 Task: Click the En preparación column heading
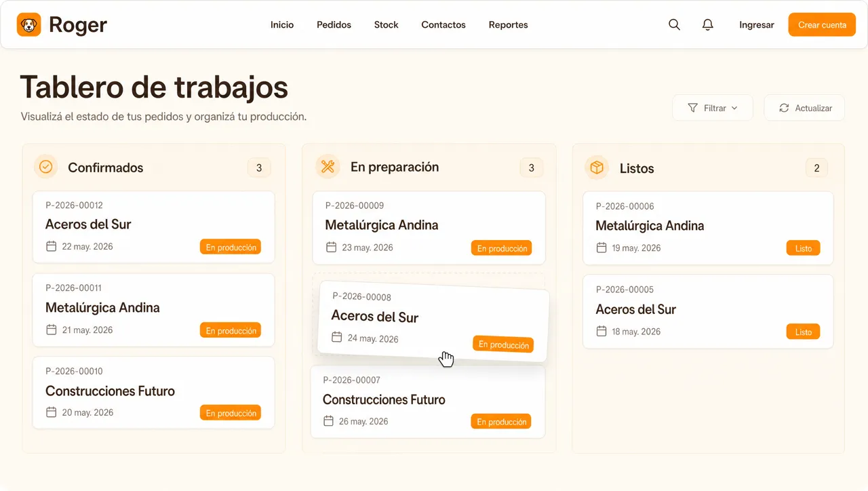click(395, 167)
